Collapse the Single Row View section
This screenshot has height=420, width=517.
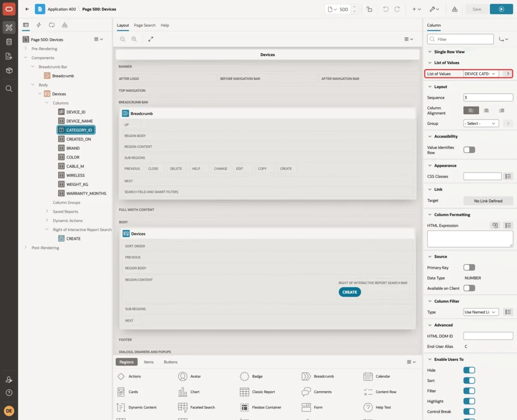click(430, 52)
